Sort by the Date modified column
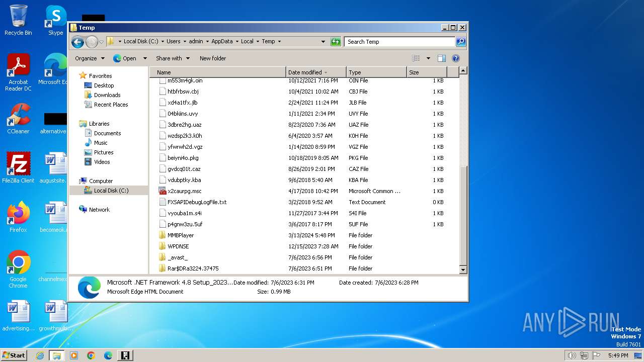 coord(316,72)
